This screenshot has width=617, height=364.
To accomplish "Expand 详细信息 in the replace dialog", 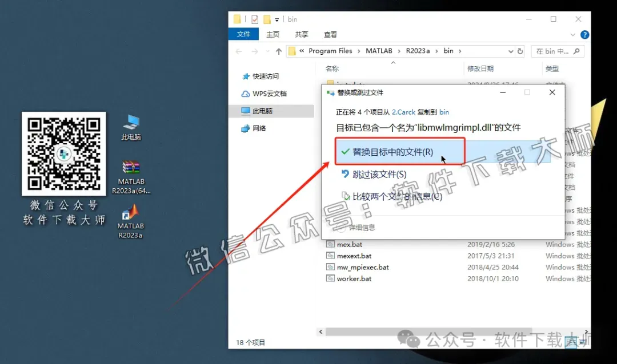I will coord(356,227).
